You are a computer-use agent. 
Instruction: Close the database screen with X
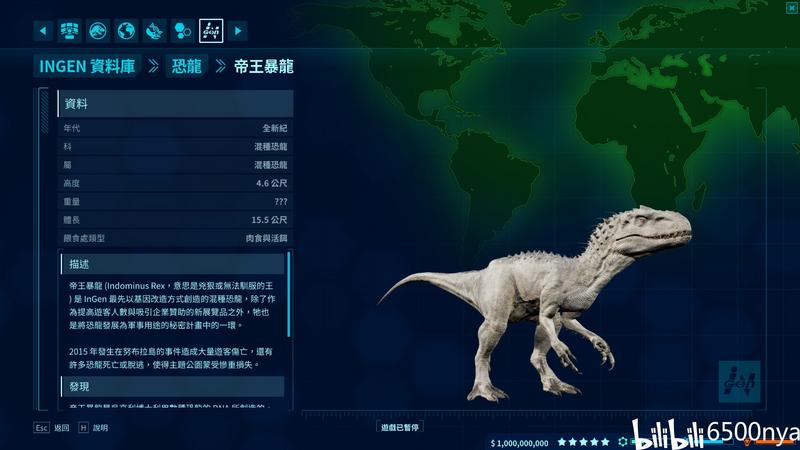pos(792,7)
